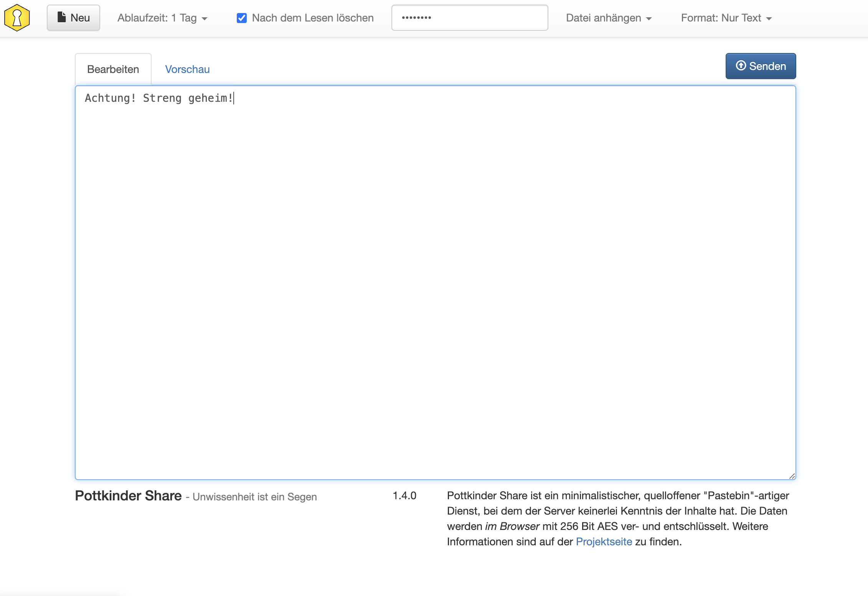Click the Senden button
The image size is (868, 596).
pyautogui.click(x=761, y=66)
